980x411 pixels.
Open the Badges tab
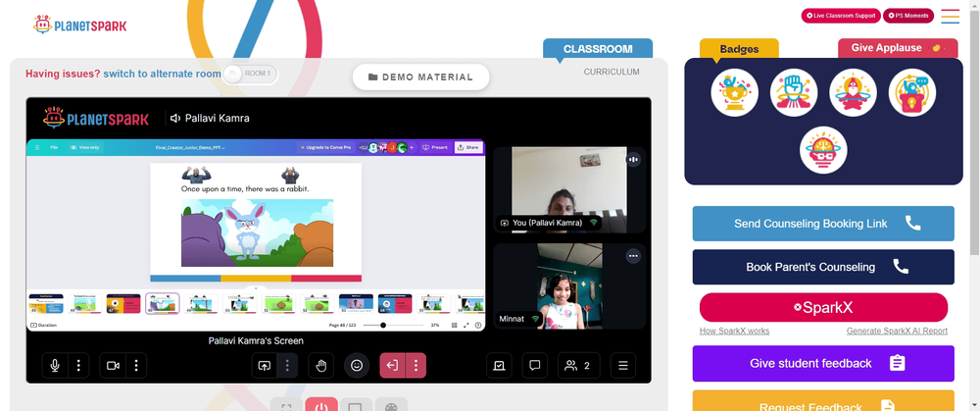[x=739, y=49]
